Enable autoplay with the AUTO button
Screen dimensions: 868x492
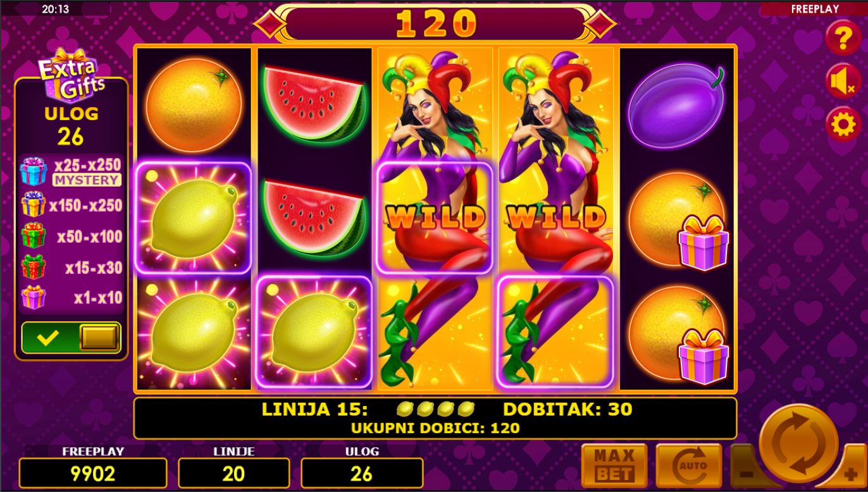[688, 465]
